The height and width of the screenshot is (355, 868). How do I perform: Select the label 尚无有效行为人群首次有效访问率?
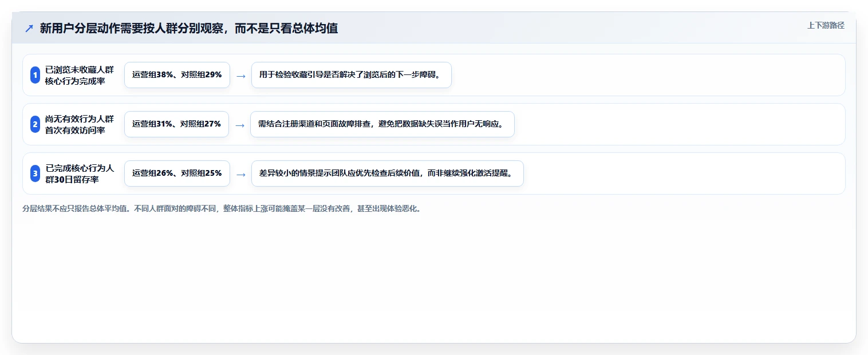pyautogui.click(x=80, y=124)
